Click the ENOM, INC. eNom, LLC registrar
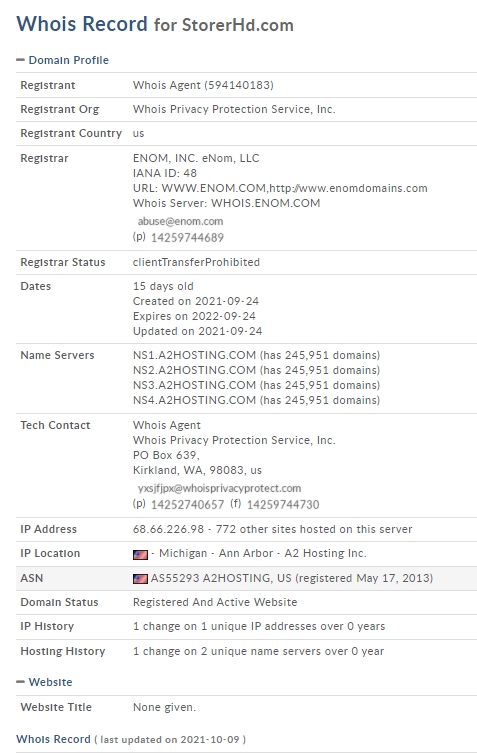 pos(196,158)
